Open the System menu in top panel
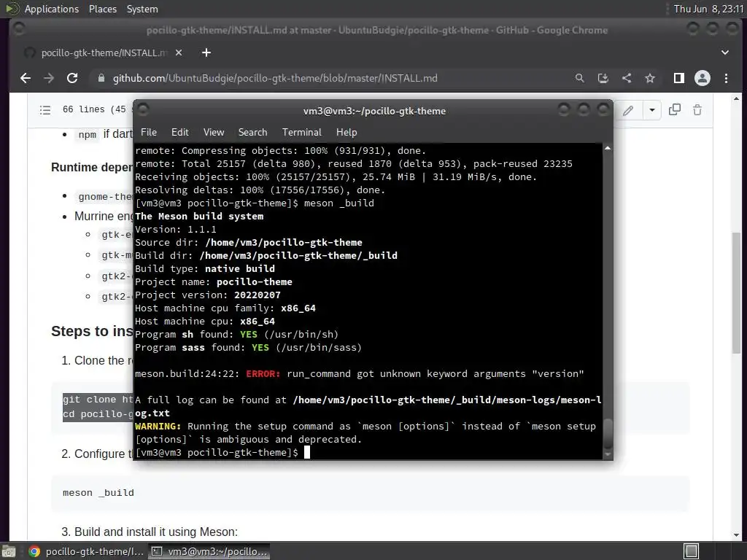The height and width of the screenshot is (560, 747). pos(142,9)
